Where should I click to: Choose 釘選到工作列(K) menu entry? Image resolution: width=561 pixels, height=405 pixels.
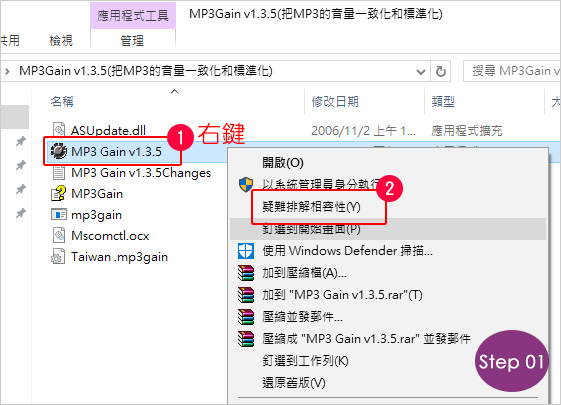387,361
